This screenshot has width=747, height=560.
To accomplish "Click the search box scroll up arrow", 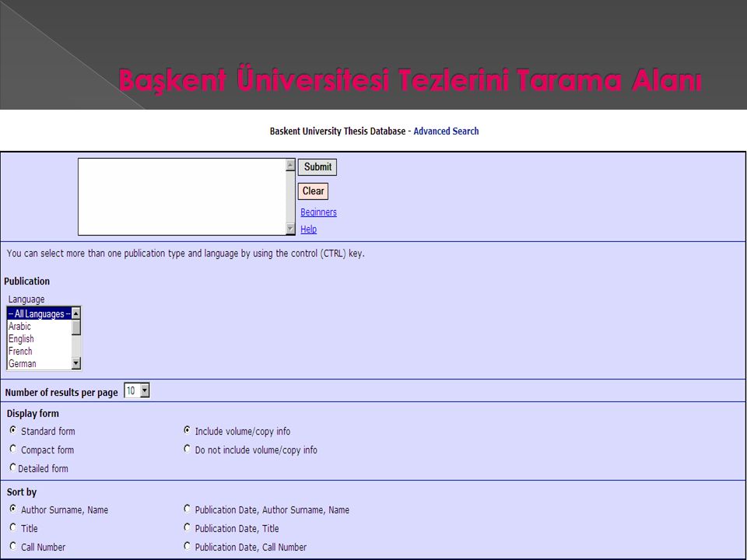I will [290, 165].
